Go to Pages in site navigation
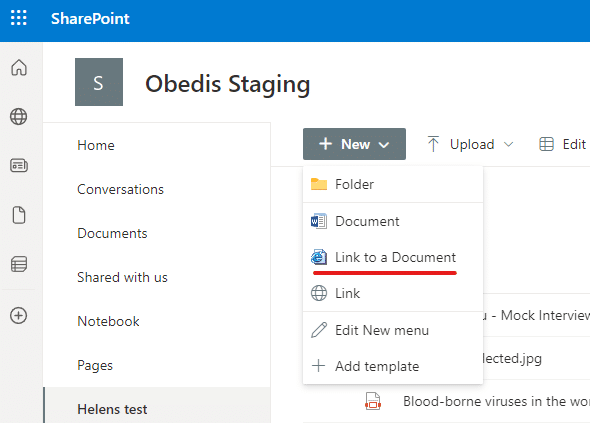Viewport: 590px width, 423px height. tap(95, 365)
